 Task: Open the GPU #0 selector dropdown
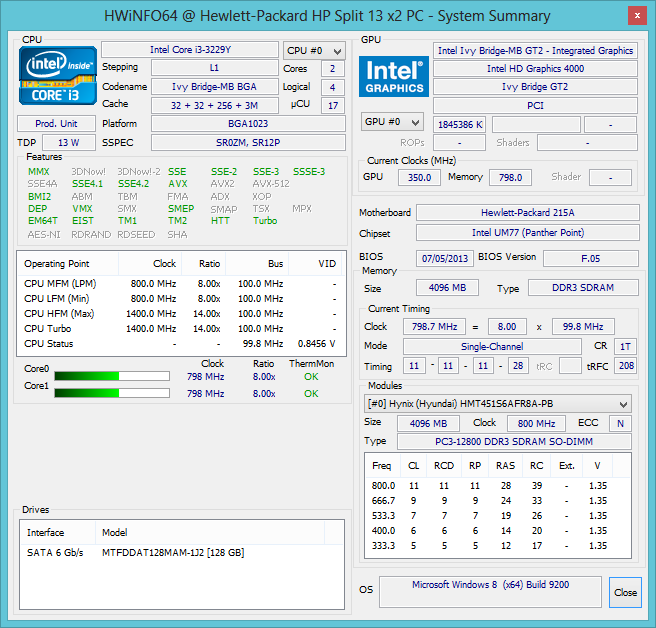[x=392, y=122]
